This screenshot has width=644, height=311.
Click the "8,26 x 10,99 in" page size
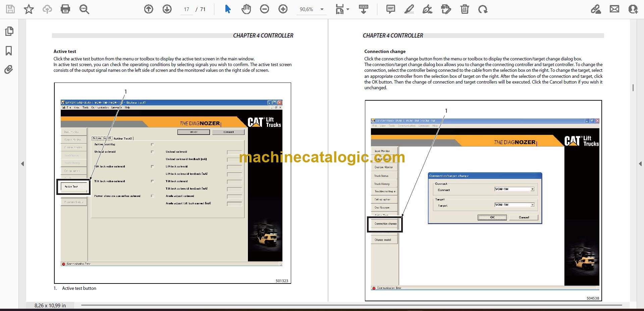[50, 305]
